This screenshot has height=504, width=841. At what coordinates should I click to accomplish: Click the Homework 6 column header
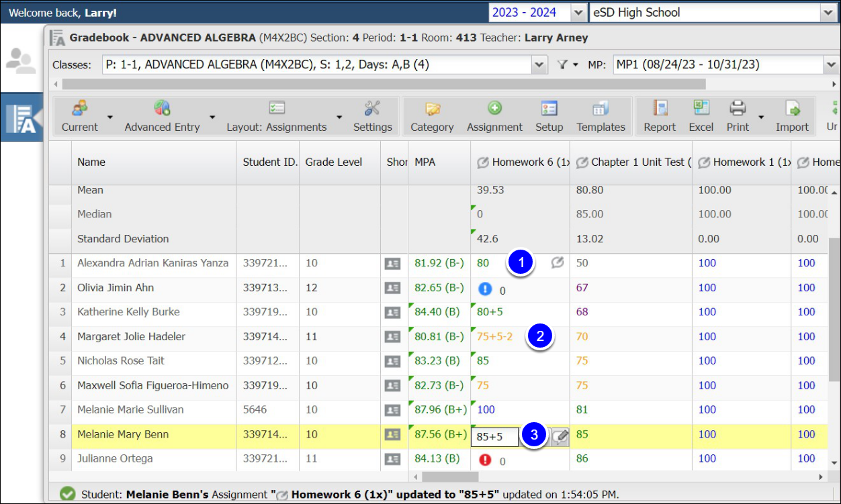click(520, 162)
